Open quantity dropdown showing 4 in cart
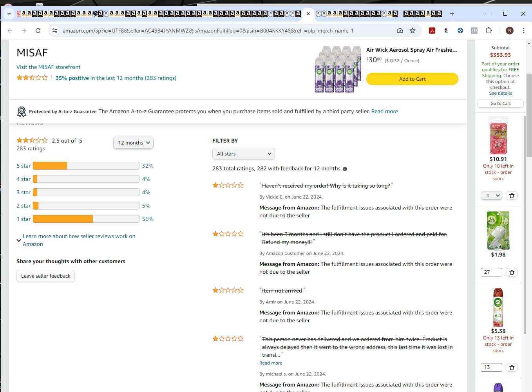The height and width of the screenshot is (392, 532). 491,195
